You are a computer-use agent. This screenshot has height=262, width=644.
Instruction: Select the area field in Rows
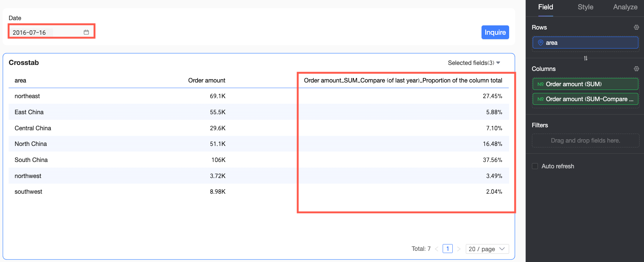tap(585, 43)
